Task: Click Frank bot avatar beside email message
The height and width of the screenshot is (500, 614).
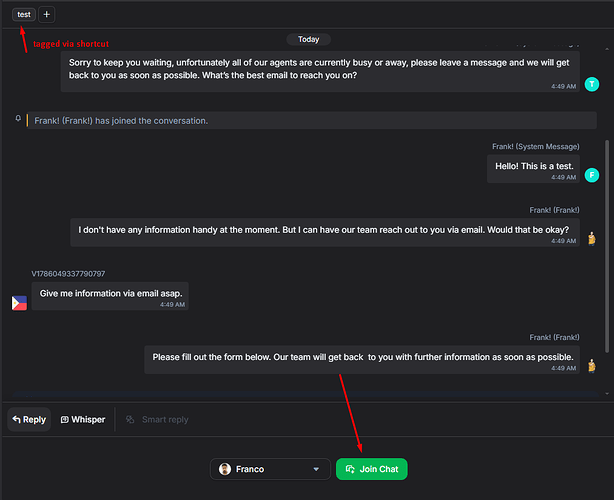Action: pos(592,238)
